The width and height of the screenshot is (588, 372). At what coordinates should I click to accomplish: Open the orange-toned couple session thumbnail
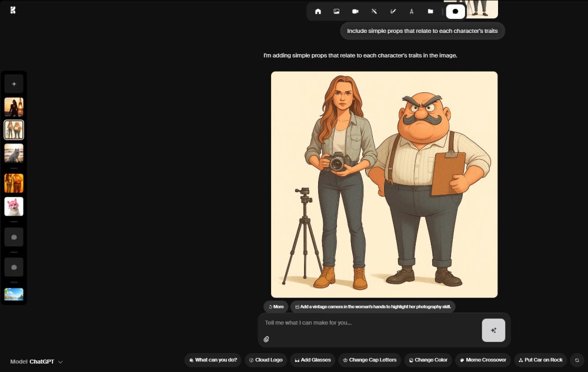[14, 183]
